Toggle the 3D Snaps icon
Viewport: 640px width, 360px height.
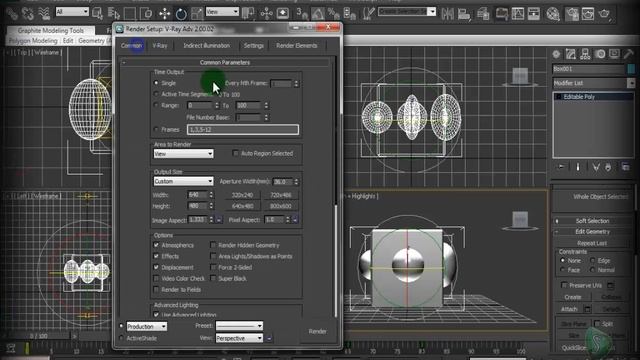[302, 13]
